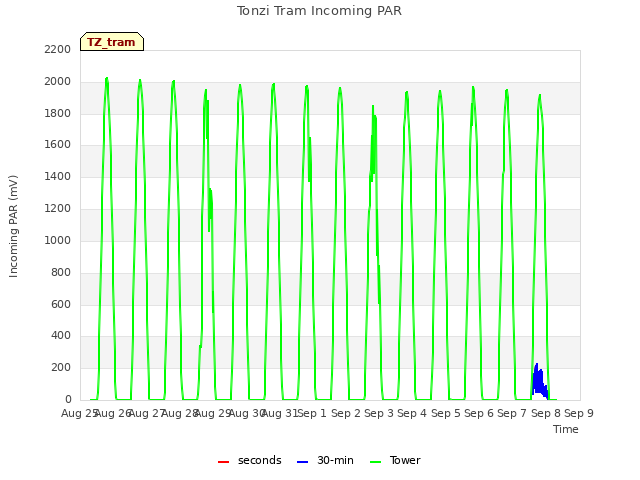Click the 1000 y-axis tick label
Viewport: 640px width, 480px height.
coord(58,240)
